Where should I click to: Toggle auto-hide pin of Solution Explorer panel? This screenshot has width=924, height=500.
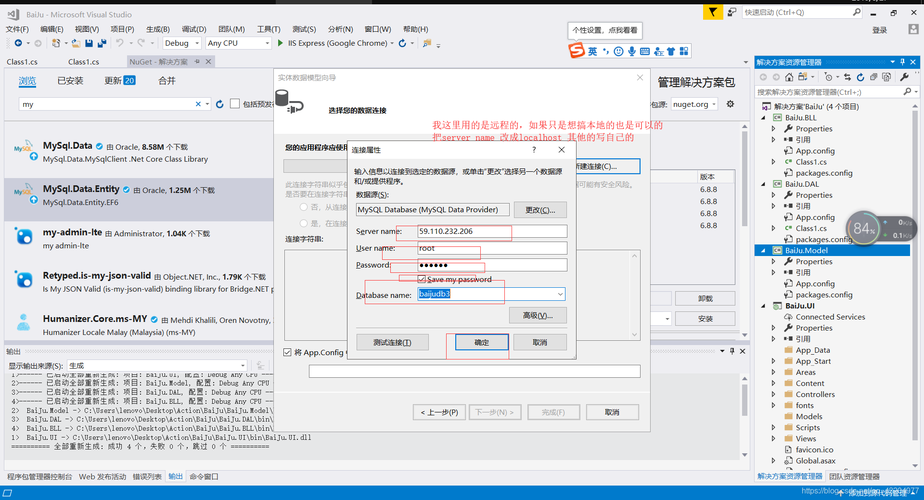(902, 62)
